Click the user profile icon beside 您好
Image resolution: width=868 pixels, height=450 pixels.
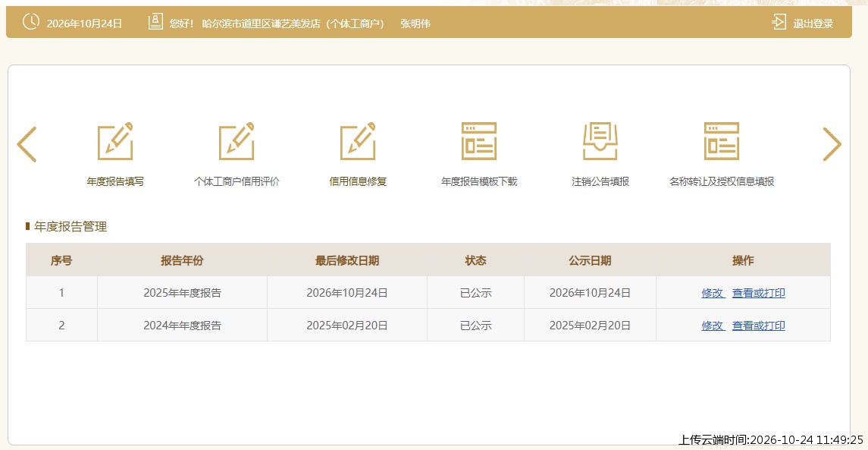155,22
